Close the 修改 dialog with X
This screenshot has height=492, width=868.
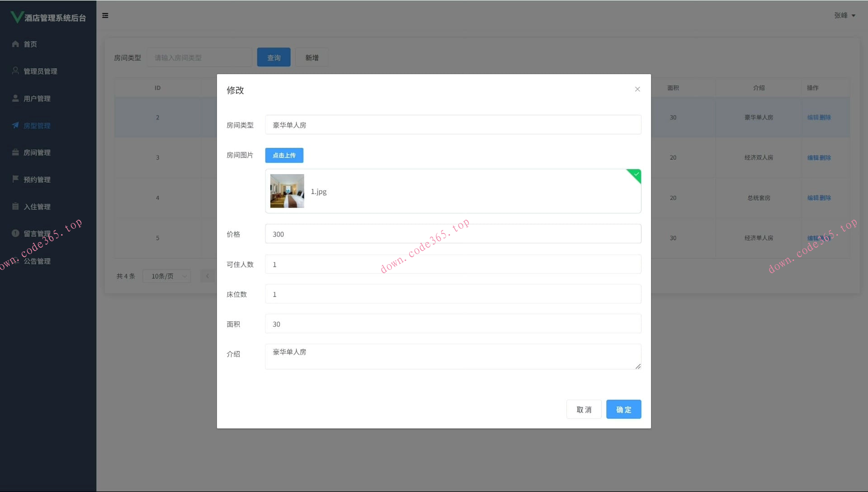point(637,89)
